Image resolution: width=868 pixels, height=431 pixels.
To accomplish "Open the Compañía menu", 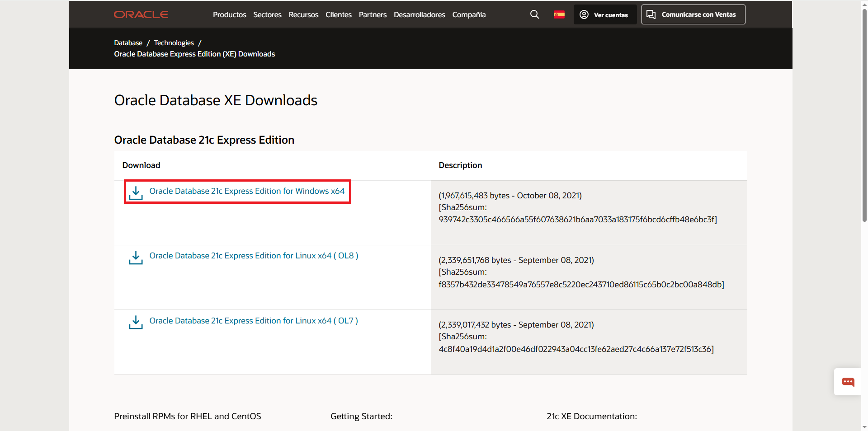I will (469, 14).
